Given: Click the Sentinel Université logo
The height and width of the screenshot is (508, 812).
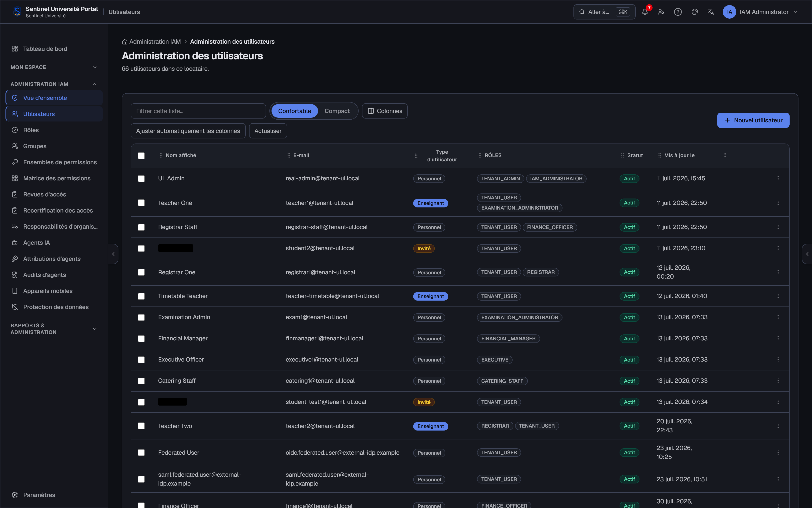Looking at the screenshot, I should pos(17,12).
